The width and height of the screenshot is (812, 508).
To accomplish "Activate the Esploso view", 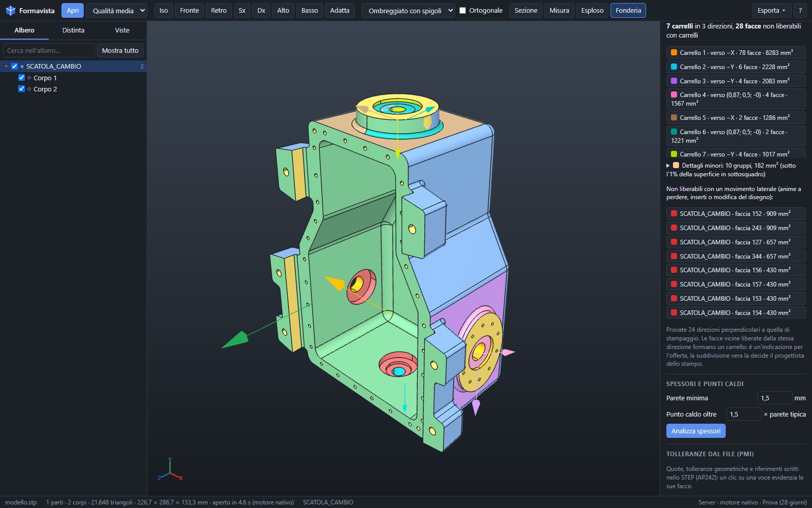I will coord(592,10).
